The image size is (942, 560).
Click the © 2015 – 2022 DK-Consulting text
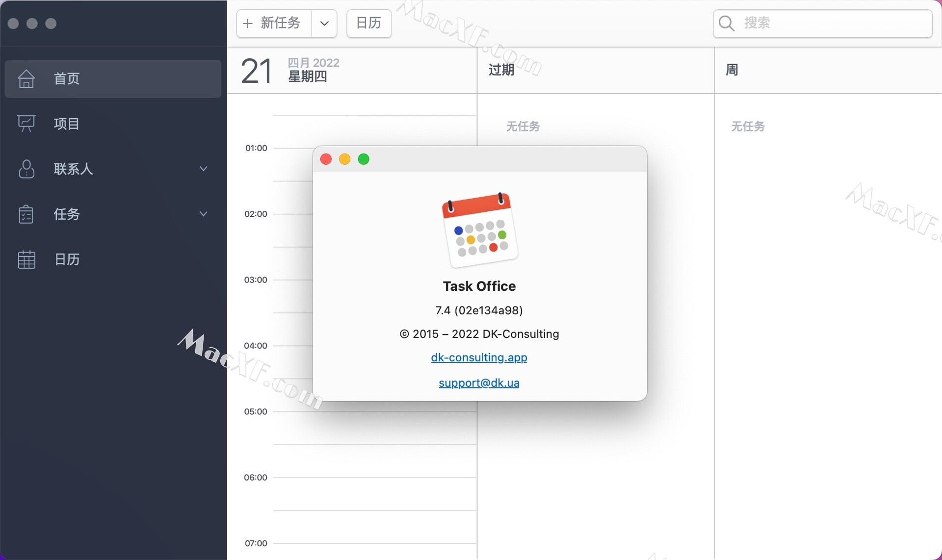coord(479,334)
